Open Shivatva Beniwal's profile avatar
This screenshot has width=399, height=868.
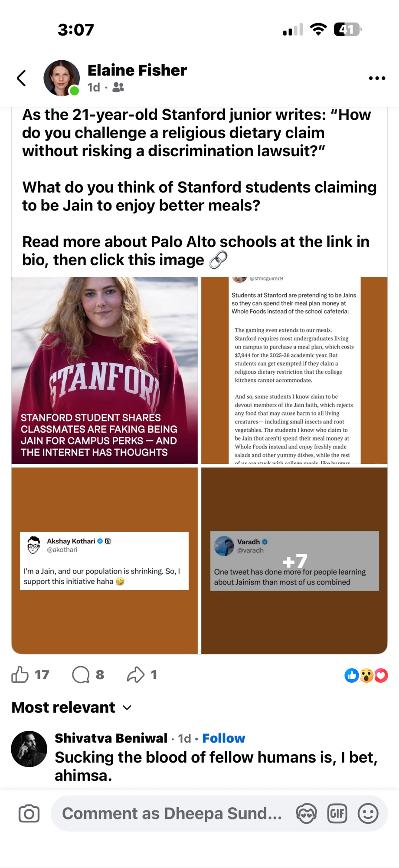29,749
